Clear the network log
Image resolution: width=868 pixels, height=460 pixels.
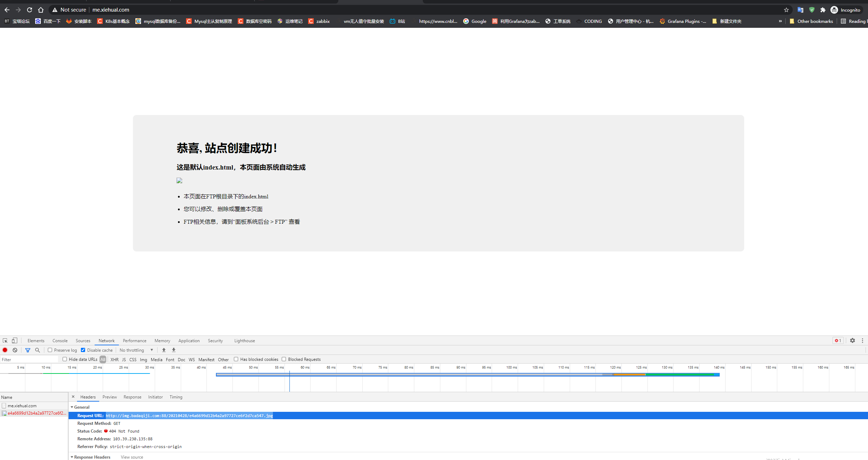[x=15, y=350]
